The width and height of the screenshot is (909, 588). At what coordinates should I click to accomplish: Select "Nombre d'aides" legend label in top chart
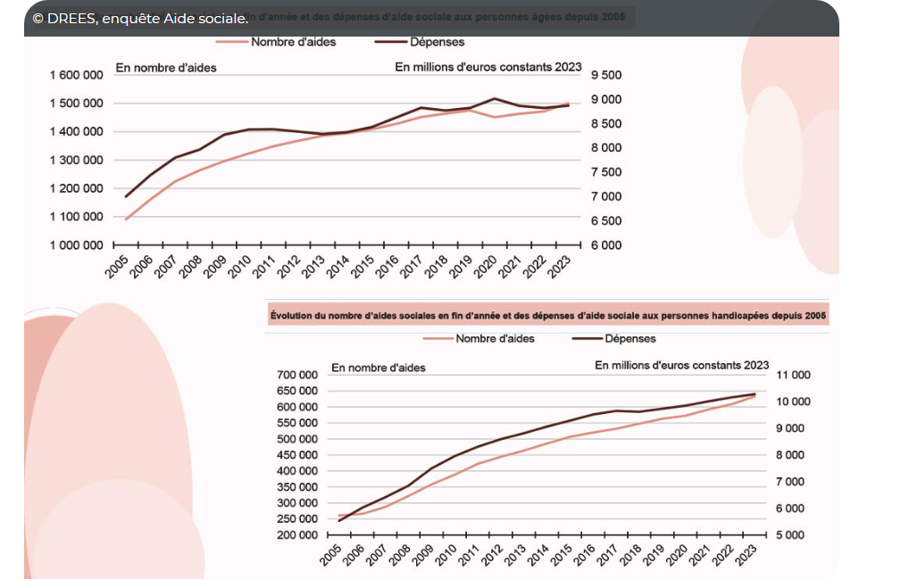[293, 42]
